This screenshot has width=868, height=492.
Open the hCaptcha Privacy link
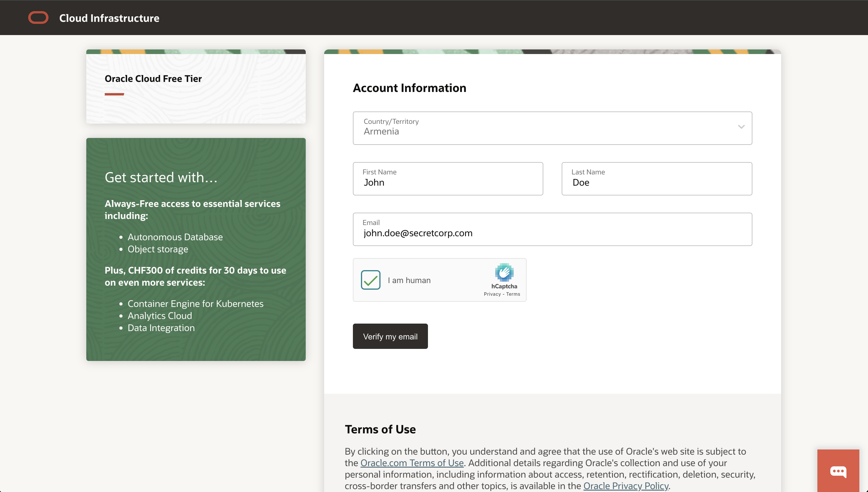pyautogui.click(x=492, y=294)
